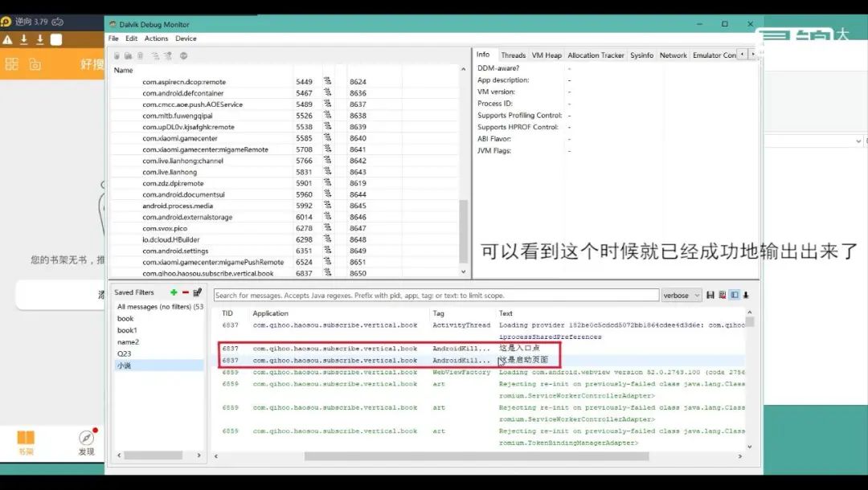Select process com.android.settings

click(285, 251)
